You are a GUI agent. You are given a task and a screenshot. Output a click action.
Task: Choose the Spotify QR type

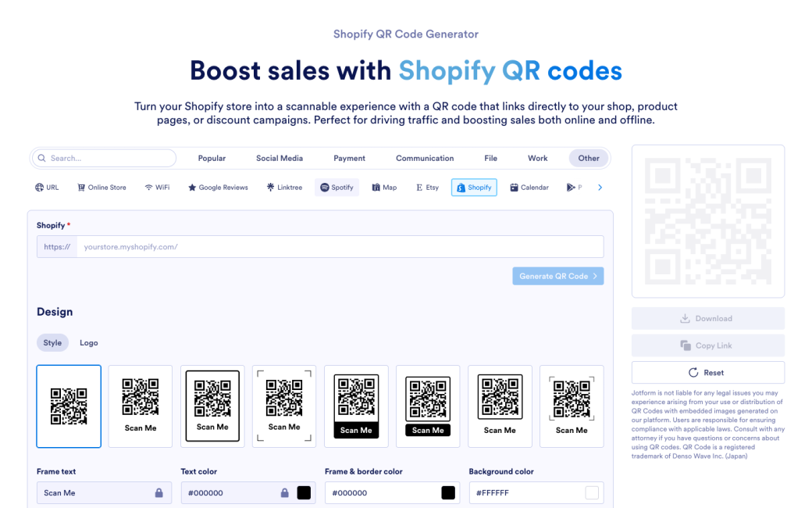coord(337,187)
